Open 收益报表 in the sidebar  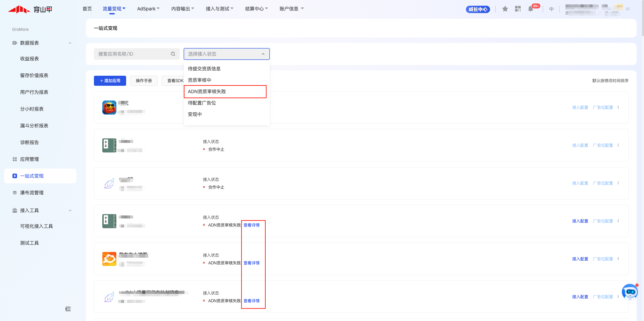tap(30, 59)
